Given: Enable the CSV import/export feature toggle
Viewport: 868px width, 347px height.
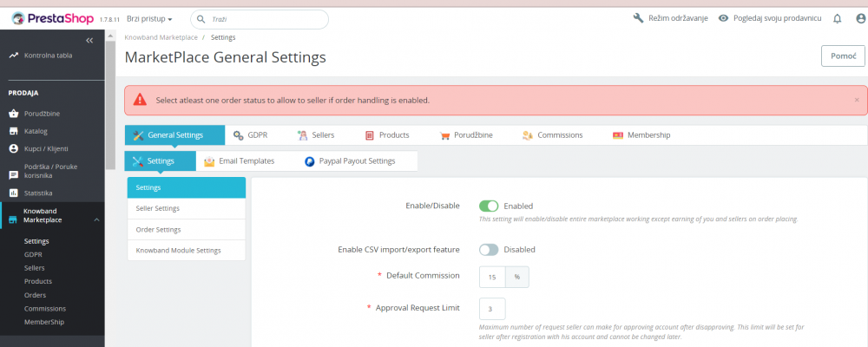Looking at the screenshot, I should point(489,250).
